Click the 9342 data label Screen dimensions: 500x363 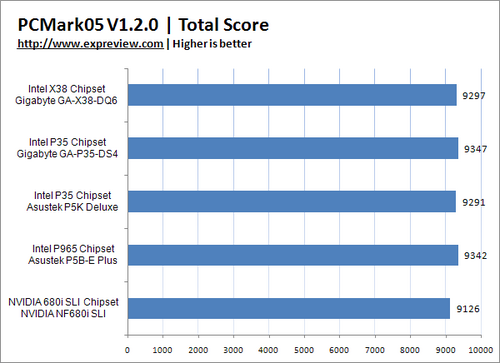(x=475, y=256)
